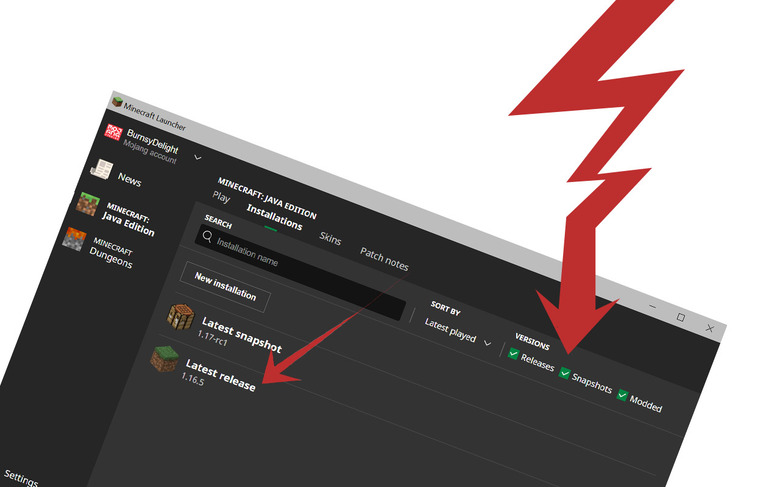Toggle the Releases versions checkbox
This screenshot has height=487, width=780.
click(x=513, y=354)
